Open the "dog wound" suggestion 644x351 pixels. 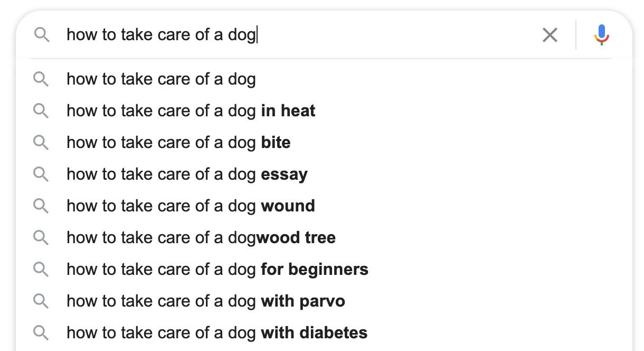click(191, 206)
